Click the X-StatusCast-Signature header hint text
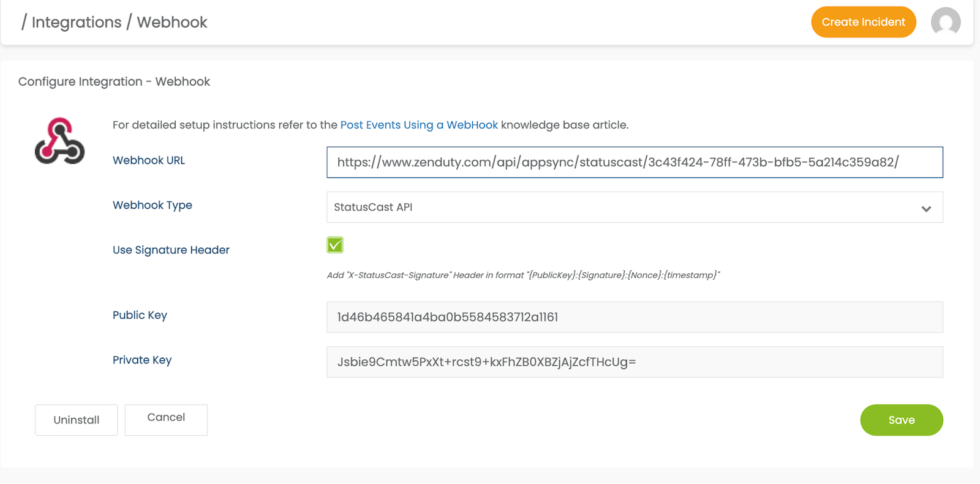 523,275
